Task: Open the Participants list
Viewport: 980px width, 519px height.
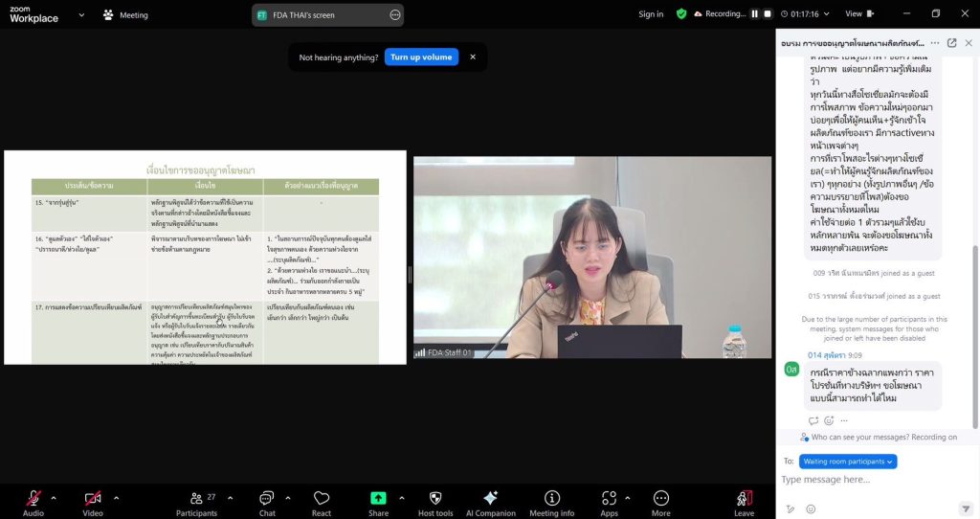Action: (196, 501)
